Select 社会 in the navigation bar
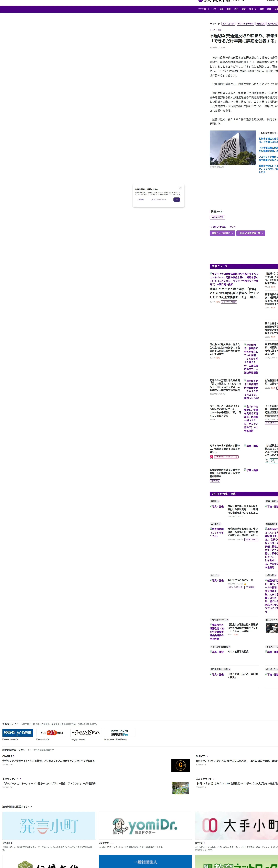Screen dimensions: 278x868 point(229,9)
